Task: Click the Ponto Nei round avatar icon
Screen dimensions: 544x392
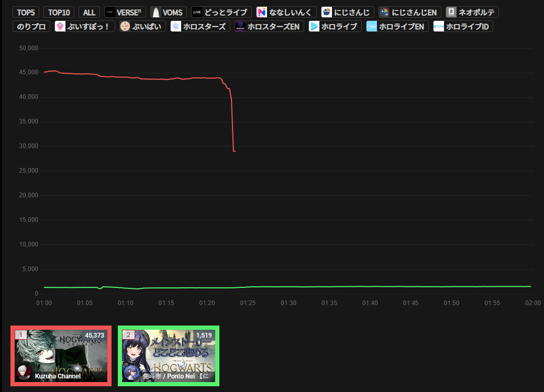Action: click(x=131, y=373)
